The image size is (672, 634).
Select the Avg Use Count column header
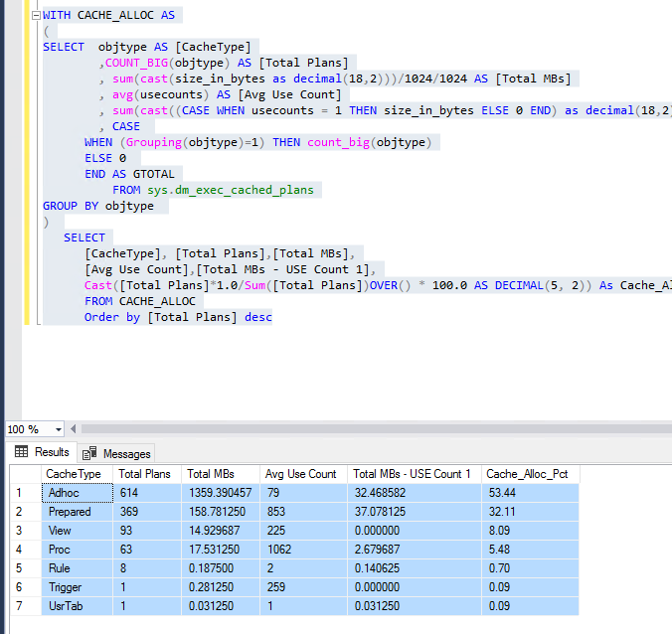click(303, 474)
